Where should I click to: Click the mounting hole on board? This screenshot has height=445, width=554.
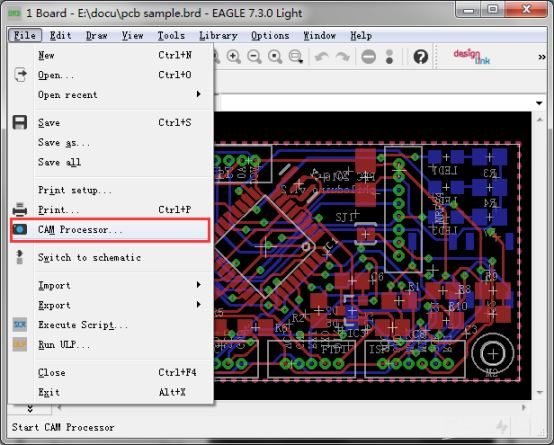point(493,354)
